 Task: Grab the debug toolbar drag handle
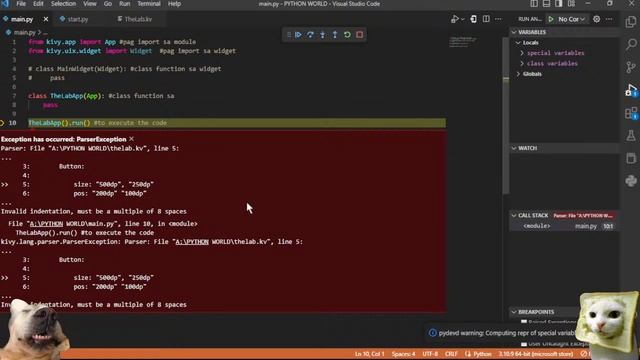pos(289,35)
